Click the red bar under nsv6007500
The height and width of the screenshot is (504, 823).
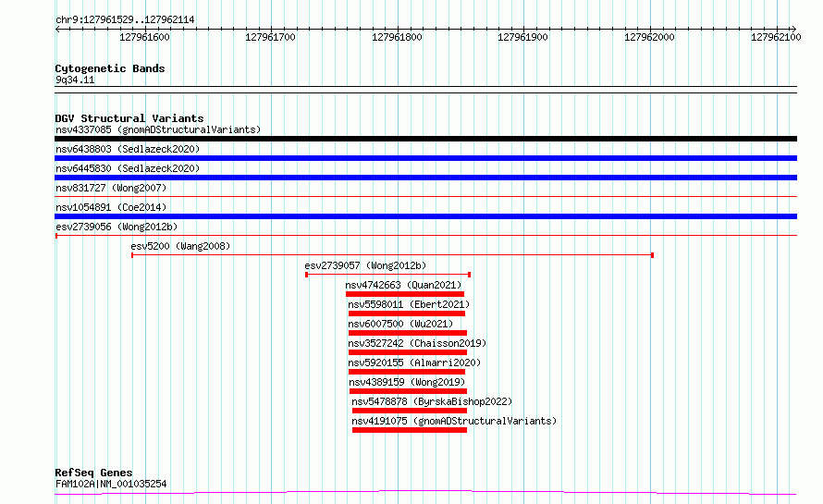pos(408,333)
